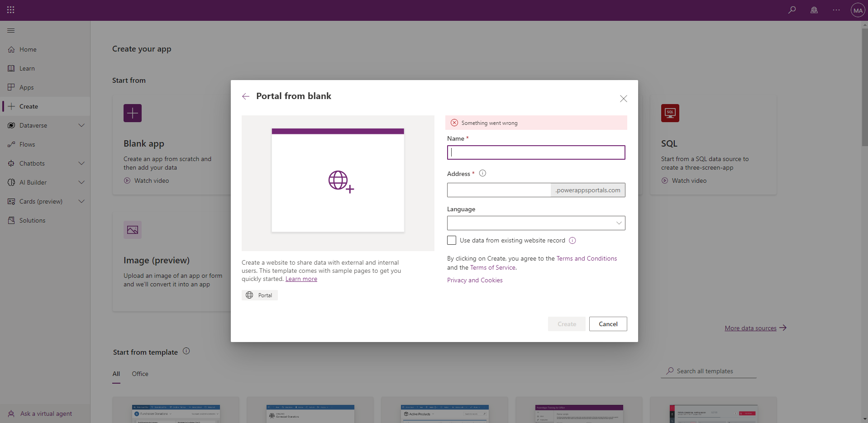
Task: Click the back arrow in Portal dialog
Action: (x=246, y=96)
